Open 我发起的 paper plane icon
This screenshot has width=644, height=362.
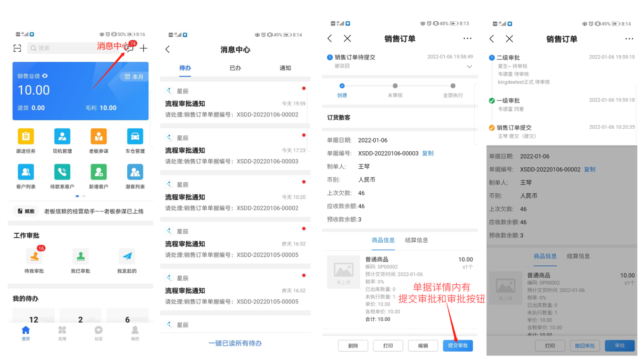pos(127,257)
